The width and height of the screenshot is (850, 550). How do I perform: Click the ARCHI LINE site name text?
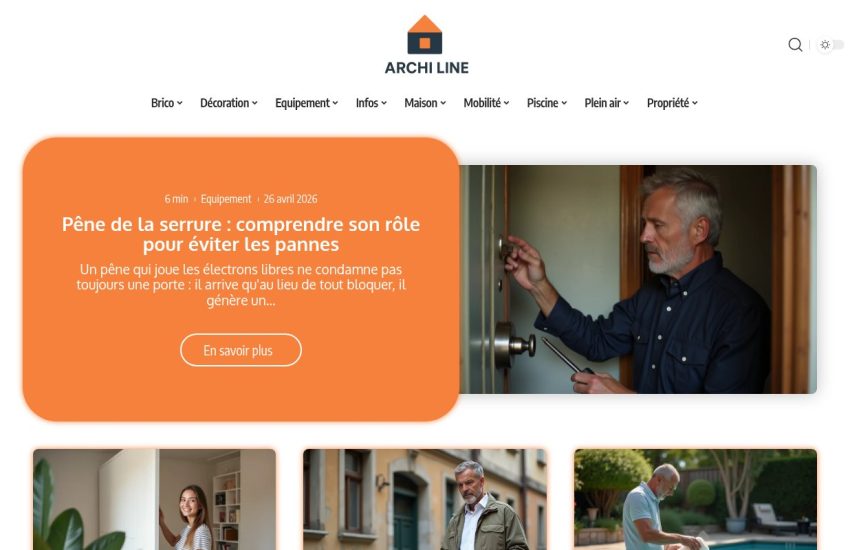[427, 68]
